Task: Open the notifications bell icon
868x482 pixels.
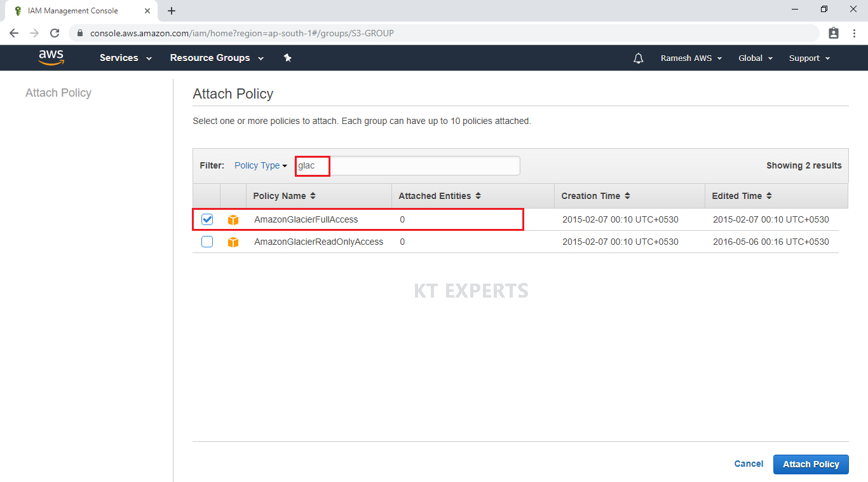Action: click(639, 58)
